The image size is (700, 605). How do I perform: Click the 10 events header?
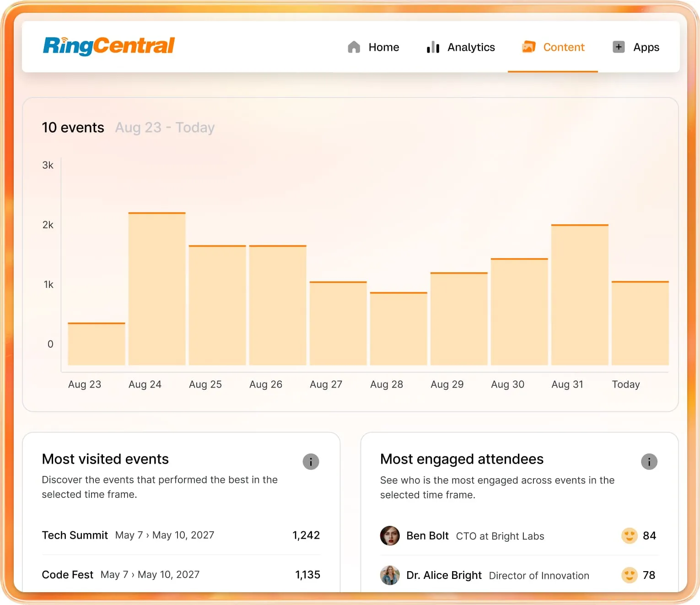tap(73, 127)
